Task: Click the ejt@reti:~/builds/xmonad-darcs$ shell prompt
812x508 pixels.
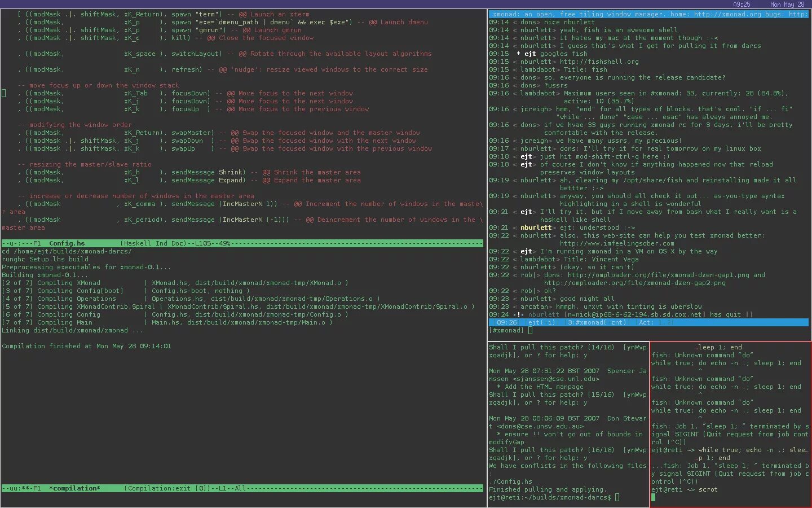Action: (x=550, y=497)
